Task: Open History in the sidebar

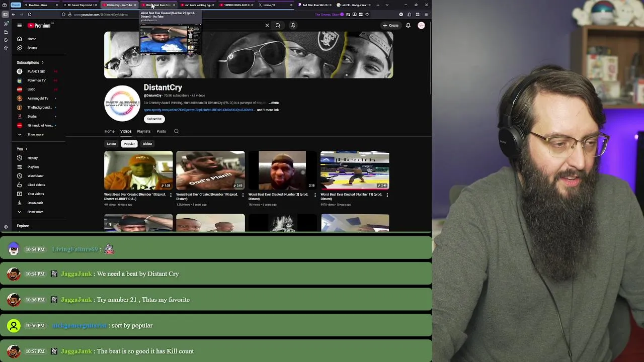Action: point(32,158)
